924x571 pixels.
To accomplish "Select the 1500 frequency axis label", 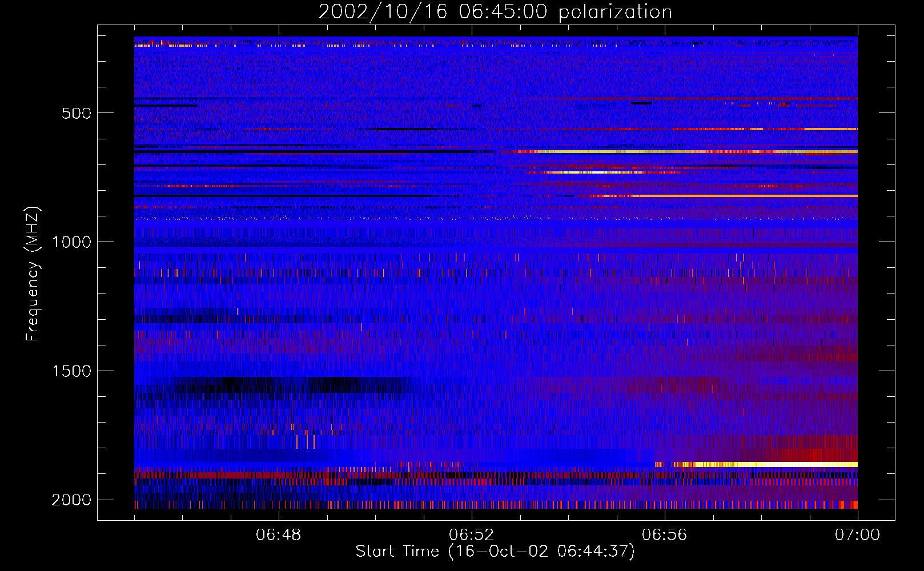I will [71, 371].
